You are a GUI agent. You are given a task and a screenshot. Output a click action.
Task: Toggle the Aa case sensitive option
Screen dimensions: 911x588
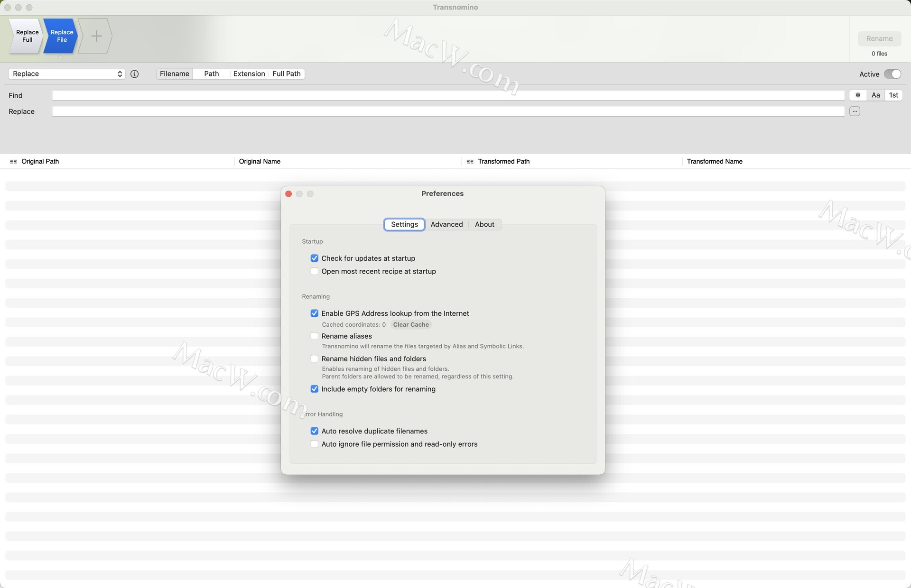tap(876, 95)
